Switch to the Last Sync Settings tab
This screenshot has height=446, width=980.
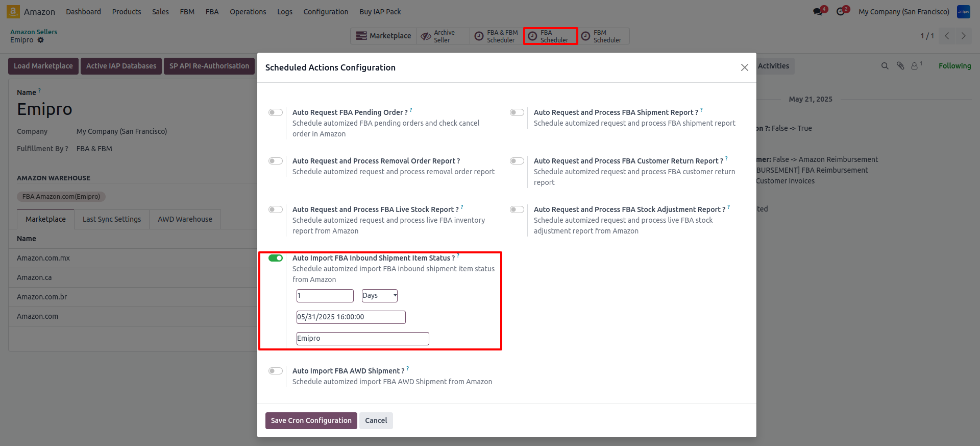[112, 219]
